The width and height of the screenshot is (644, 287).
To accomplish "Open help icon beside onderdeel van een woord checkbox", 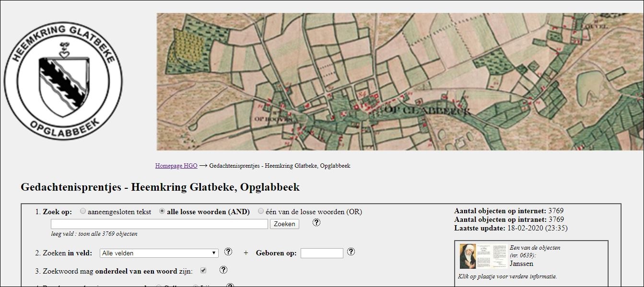I will pos(223,270).
